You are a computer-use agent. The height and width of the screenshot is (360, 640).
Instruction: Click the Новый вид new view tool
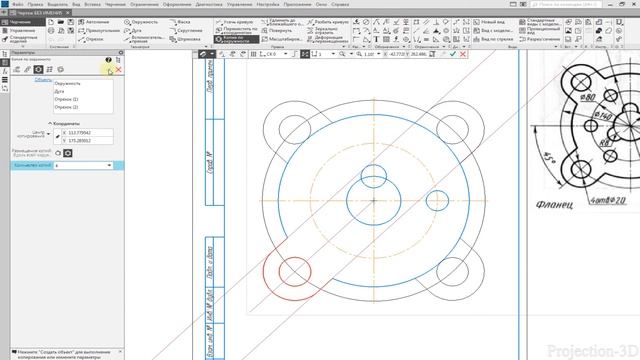click(x=487, y=22)
